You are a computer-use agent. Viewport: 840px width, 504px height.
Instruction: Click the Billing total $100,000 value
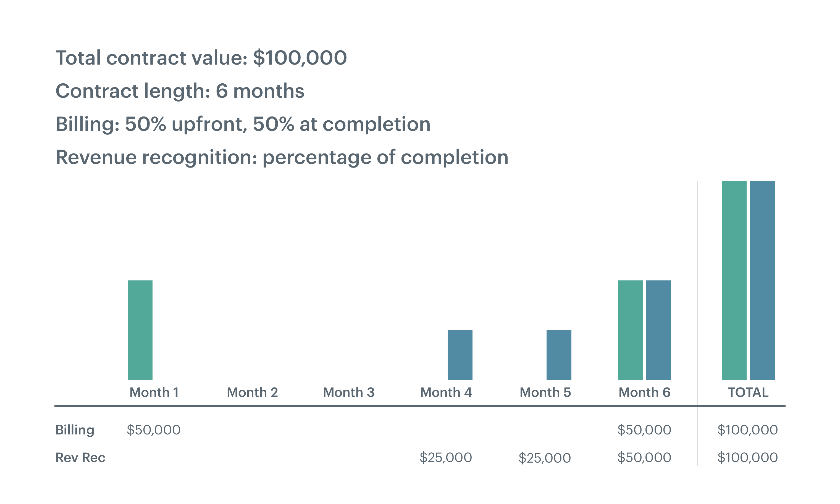click(x=747, y=430)
